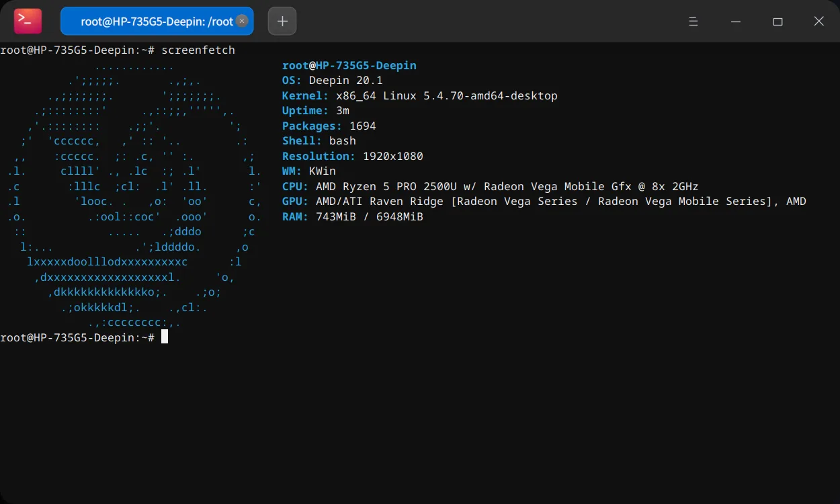The image size is (840, 504).
Task: Click the 'OS: Deepin 20.1' line
Action: pyautogui.click(x=333, y=81)
